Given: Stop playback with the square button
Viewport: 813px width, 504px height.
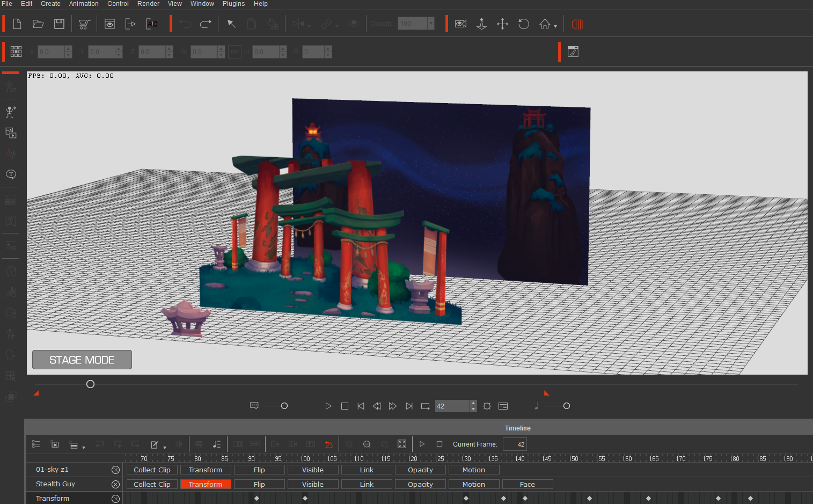Looking at the screenshot, I should point(345,406).
